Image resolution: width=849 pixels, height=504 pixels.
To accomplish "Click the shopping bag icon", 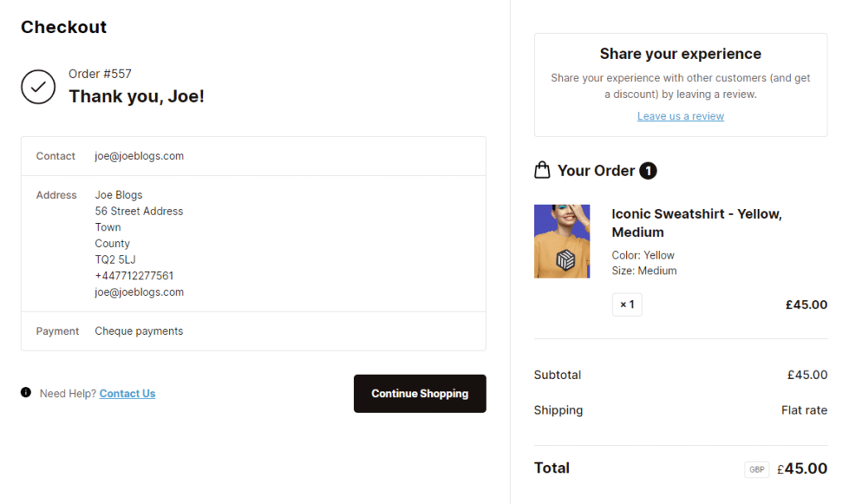I will pyautogui.click(x=542, y=170).
